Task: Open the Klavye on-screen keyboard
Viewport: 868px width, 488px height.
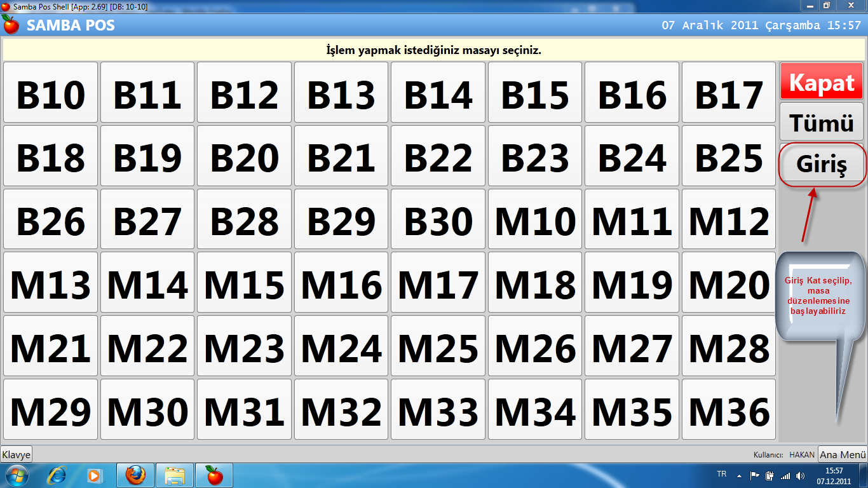Action: pyautogui.click(x=16, y=454)
